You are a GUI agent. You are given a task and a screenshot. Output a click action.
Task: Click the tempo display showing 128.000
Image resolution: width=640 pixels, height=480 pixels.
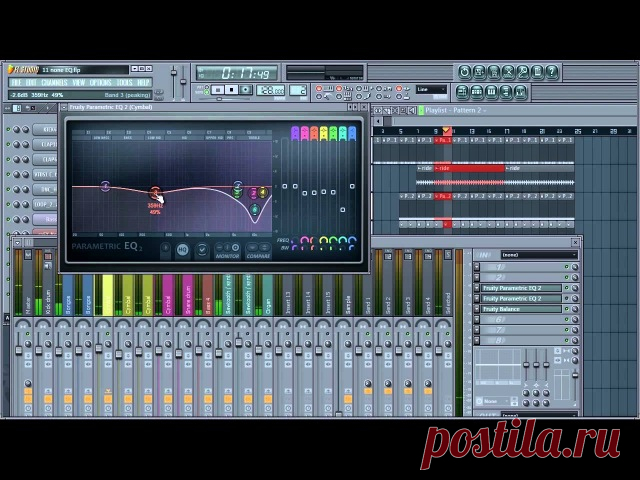[x=271, y=90]
